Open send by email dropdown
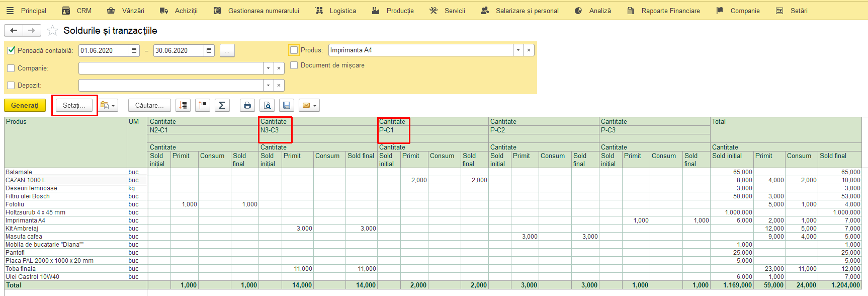868x296 pixels. click(x=309, y=105)
